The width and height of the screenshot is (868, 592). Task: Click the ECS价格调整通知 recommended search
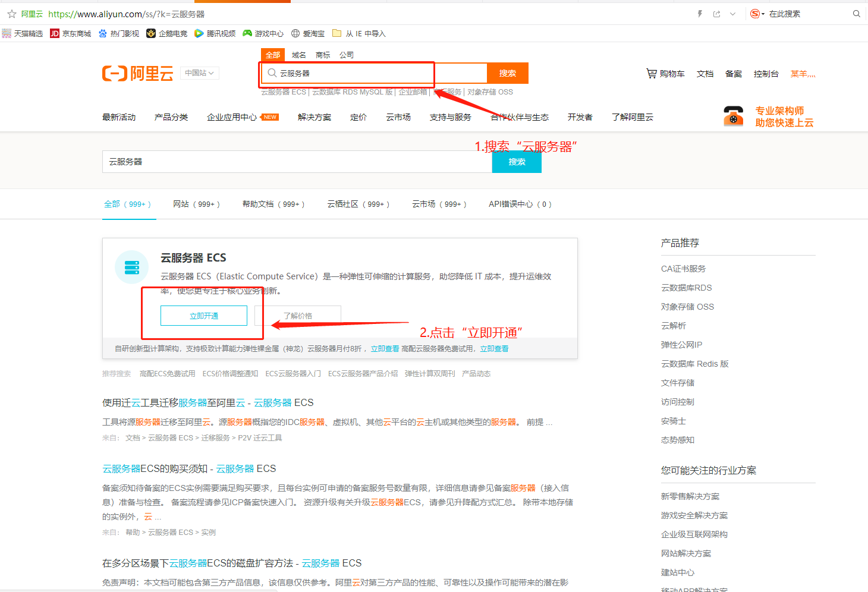[230, 374]
